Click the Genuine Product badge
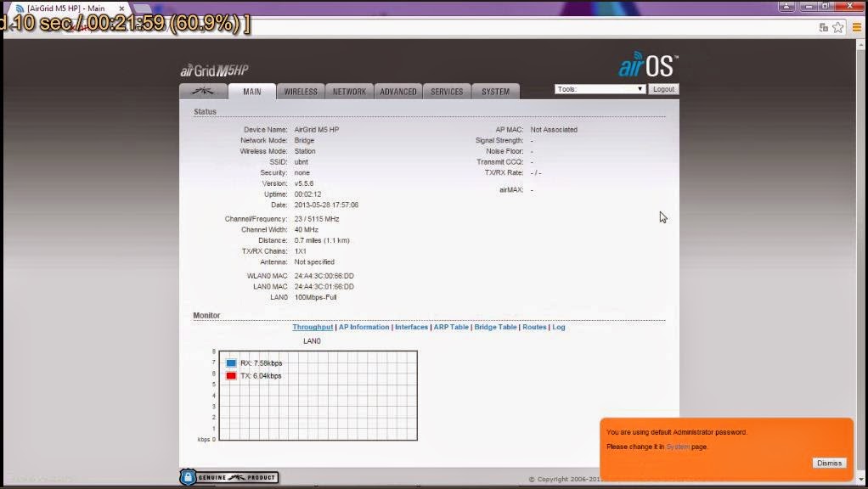868x489 pixels. [x=229, y=477]
